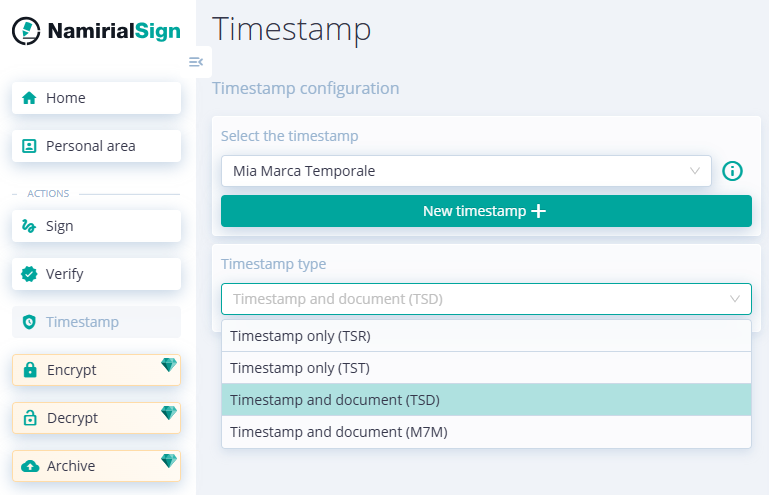
Task: Click the Sign signature scribble icon
Action: point(29,226)
